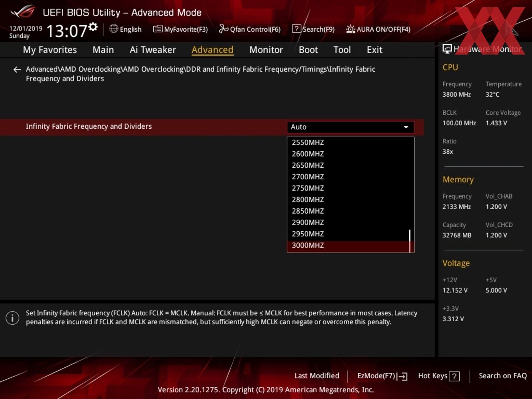Pick 2800MHZ in the dropdown
Viewport: 532px width, 399px height.
point(350,199)
